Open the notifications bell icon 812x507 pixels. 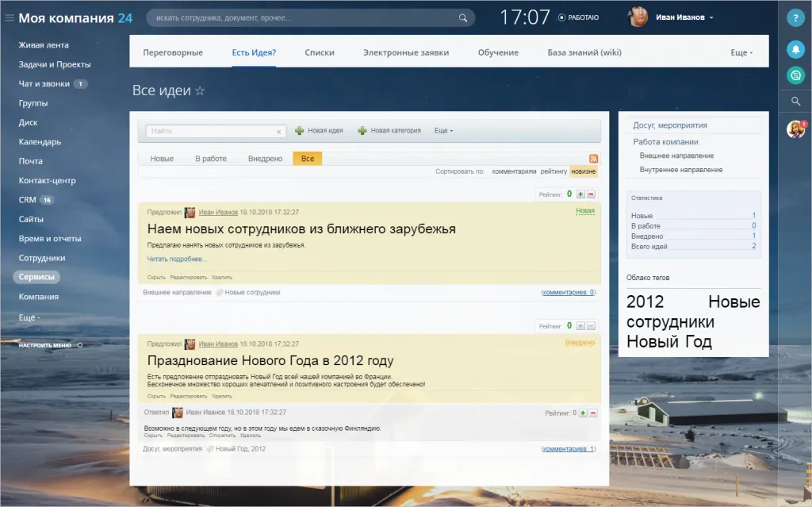coord(795,49)
